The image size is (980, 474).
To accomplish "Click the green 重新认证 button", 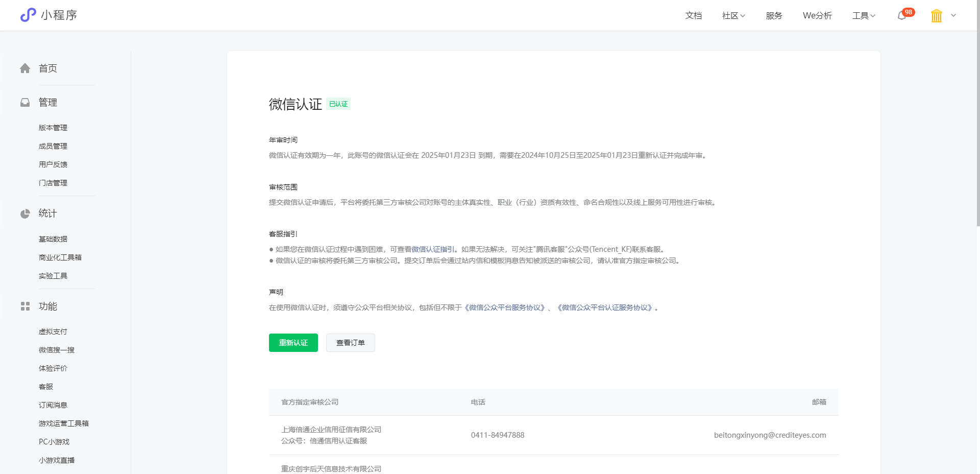I will pyautogui.click(x=293, y=343).
